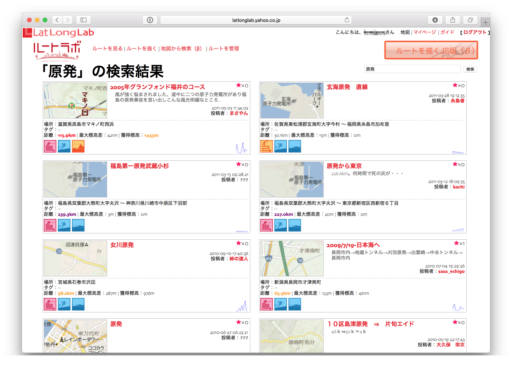This screenshot has width=512, height=384.
Task: Click the heading 「原発」の検索結果
Action: pos(102,71)
